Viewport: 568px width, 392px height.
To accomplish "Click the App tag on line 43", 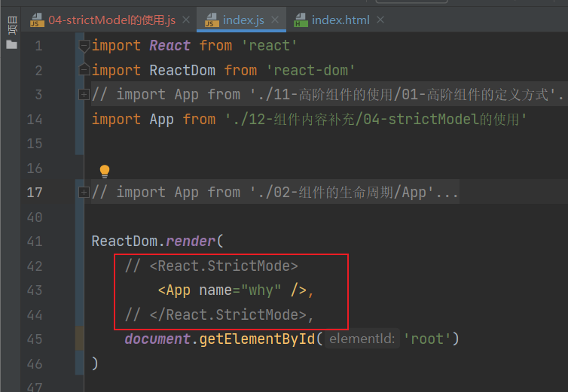I will 178,290.
